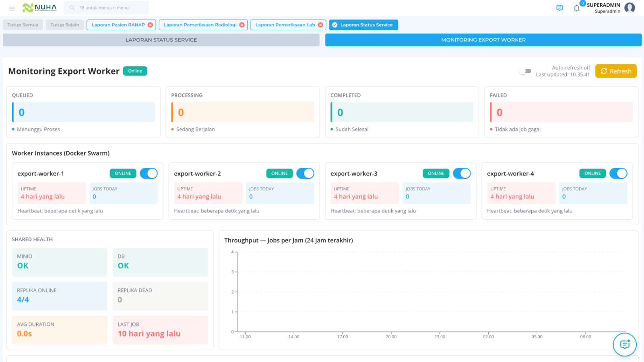The height and width of the screenshot is (362, 644).
Task: Click the Online status badge
Action: 135,71
